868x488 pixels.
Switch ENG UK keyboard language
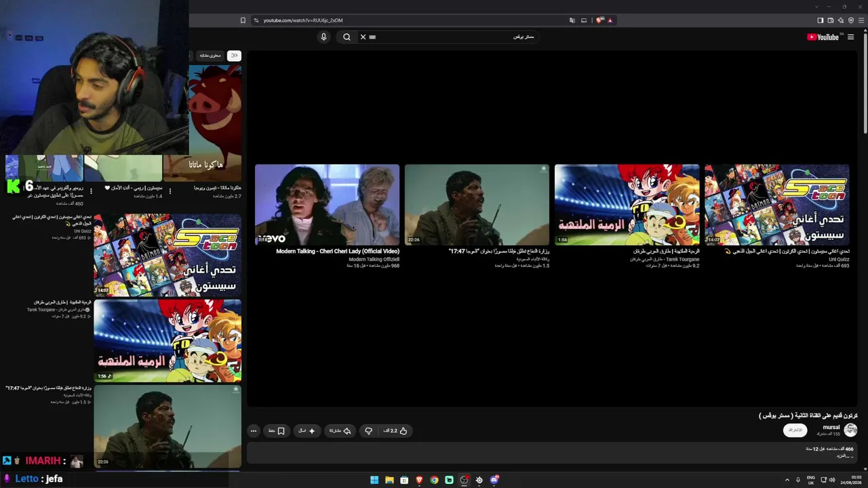(810, 480)
